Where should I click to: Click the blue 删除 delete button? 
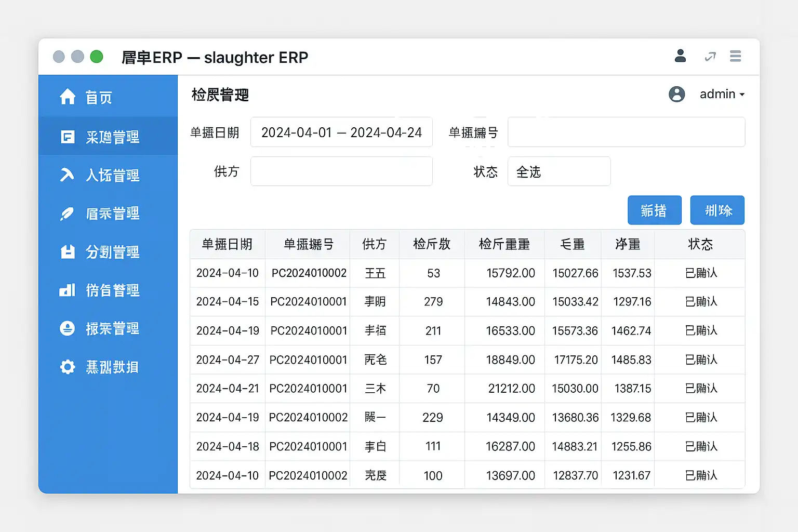coord(717,210)
